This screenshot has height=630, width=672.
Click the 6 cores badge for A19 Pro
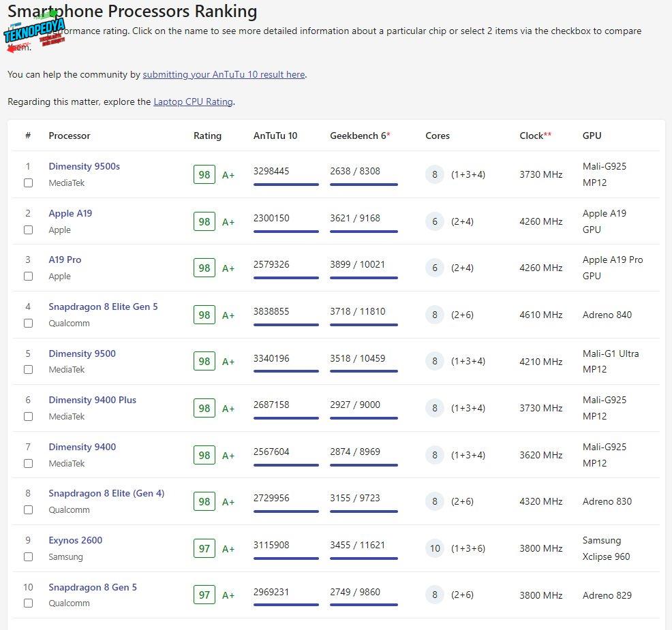click(x=435, y=268)
